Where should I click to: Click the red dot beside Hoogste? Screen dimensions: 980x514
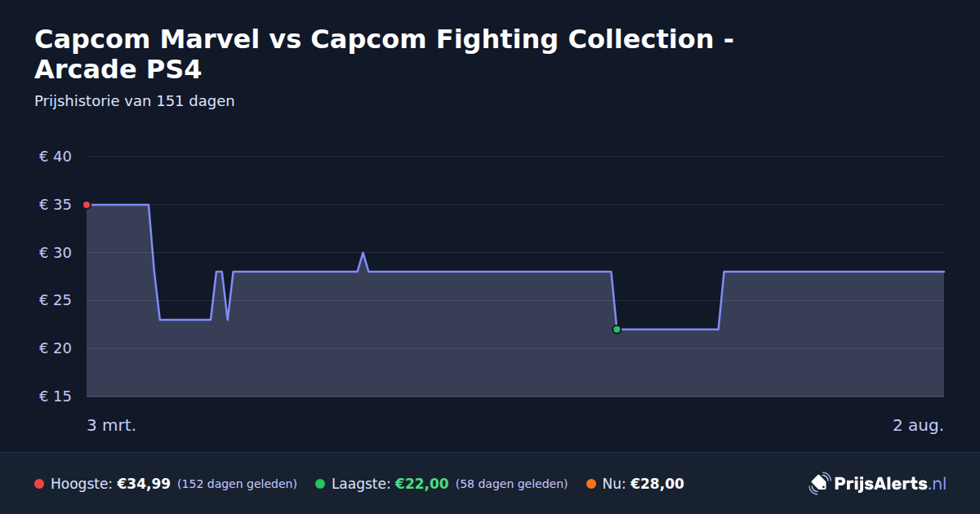pos(39,484)
